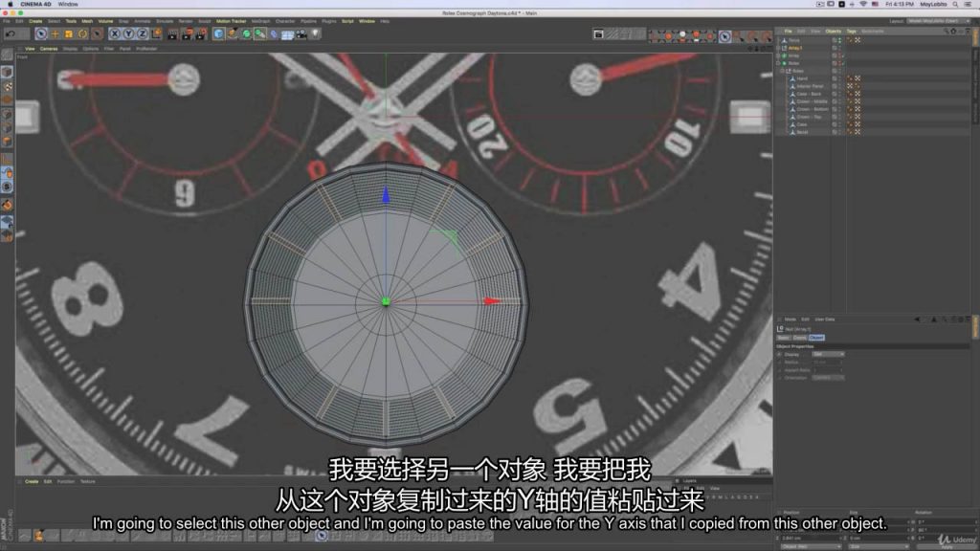Open the Tools menu

click(x=71, y=21)
